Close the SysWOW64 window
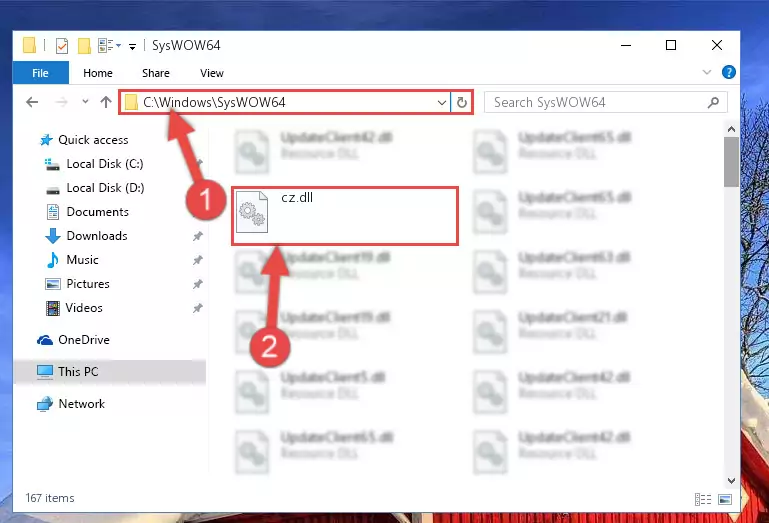Image resolution: width=769 pixels, height=523 pixels. (717, 45)
